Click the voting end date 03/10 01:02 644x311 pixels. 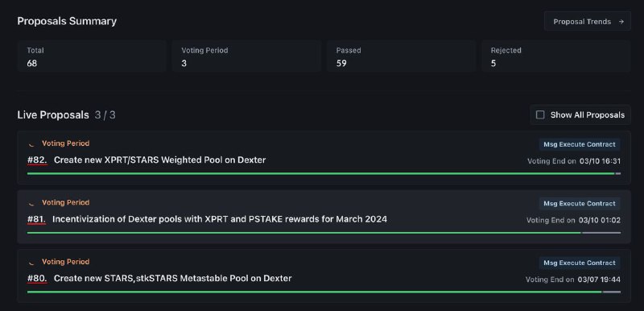coord(600,220)
